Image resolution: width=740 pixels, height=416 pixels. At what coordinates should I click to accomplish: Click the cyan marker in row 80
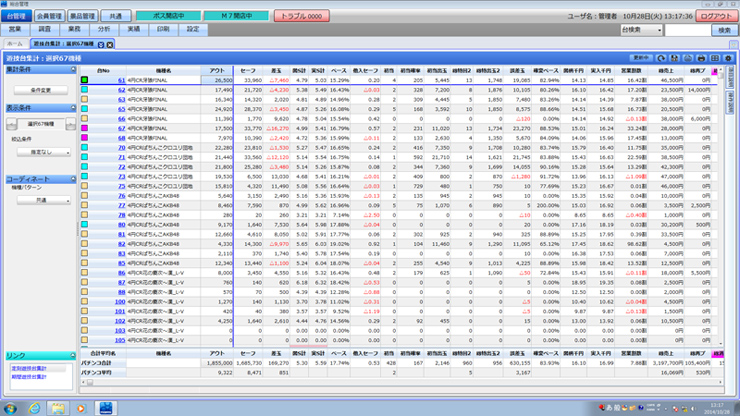pos(84,224)
